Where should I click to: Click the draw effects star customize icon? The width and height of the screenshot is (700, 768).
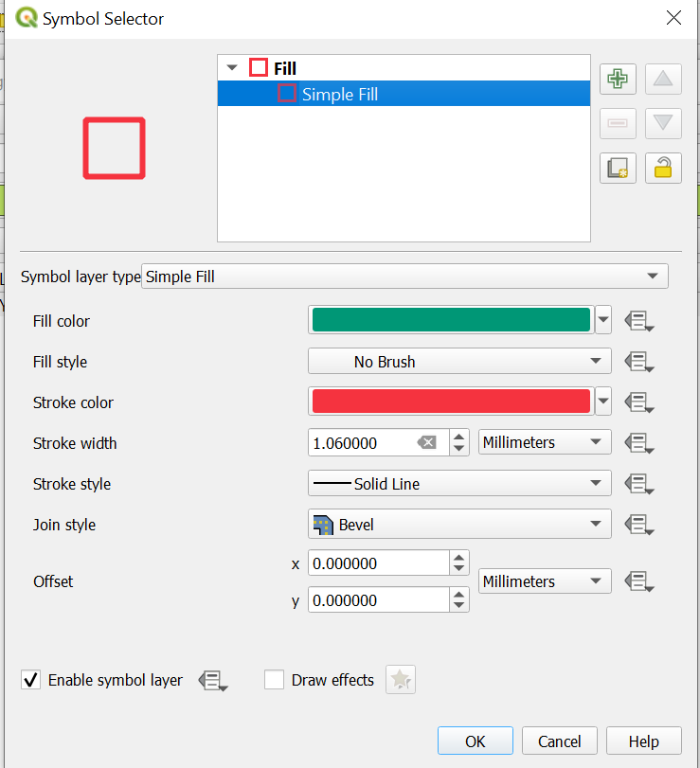pos(401,679)
